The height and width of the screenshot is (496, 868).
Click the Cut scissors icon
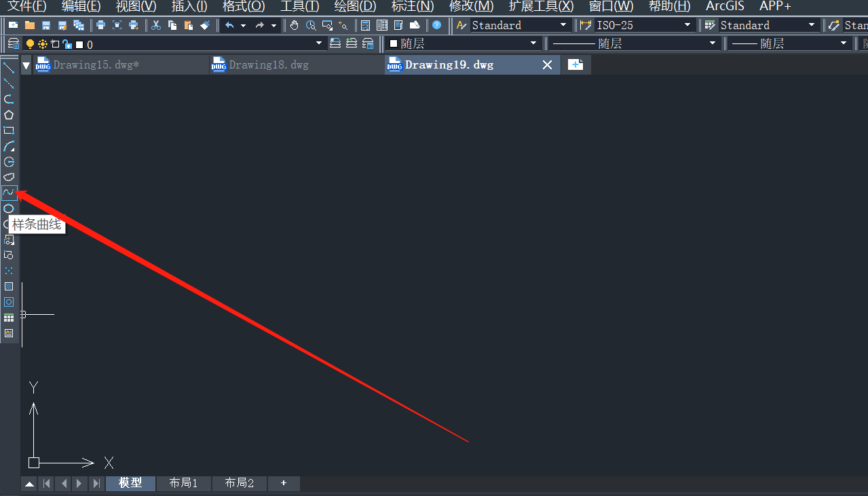point(156,25)
